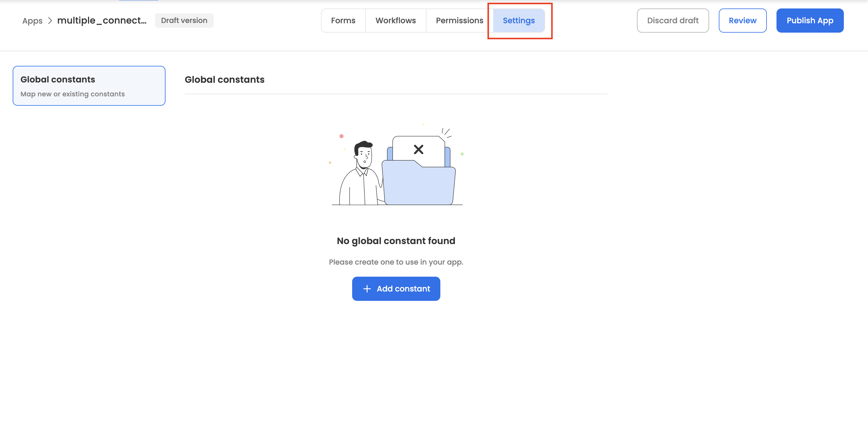Click the No global constant found message
This screenshot has height=441, width=868.
(x=396, y=241)
